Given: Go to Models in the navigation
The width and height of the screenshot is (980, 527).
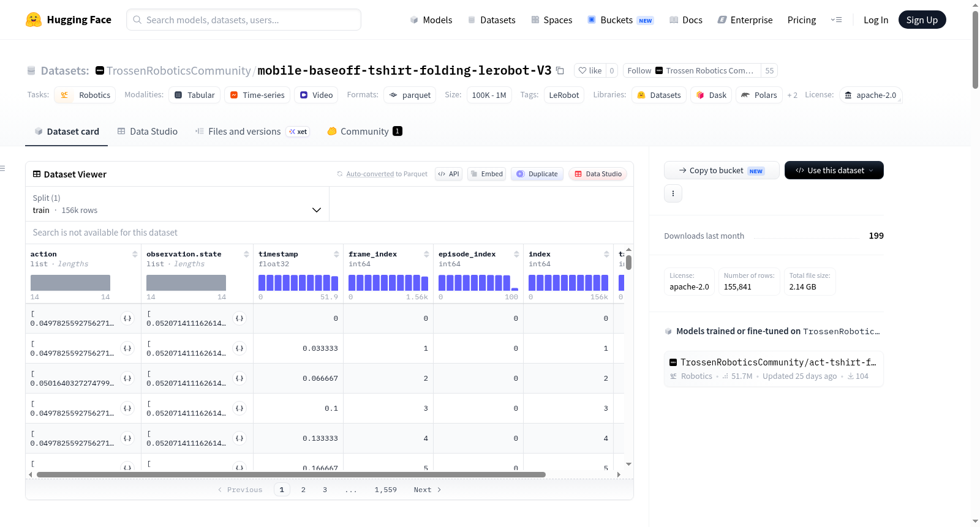Looking at the screenshot, I should coord(431,20).
